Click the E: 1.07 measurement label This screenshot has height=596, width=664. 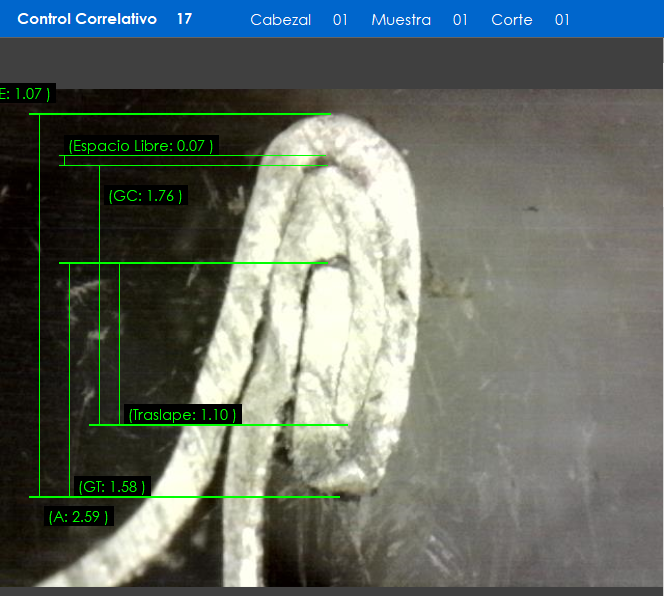[24, 94]
